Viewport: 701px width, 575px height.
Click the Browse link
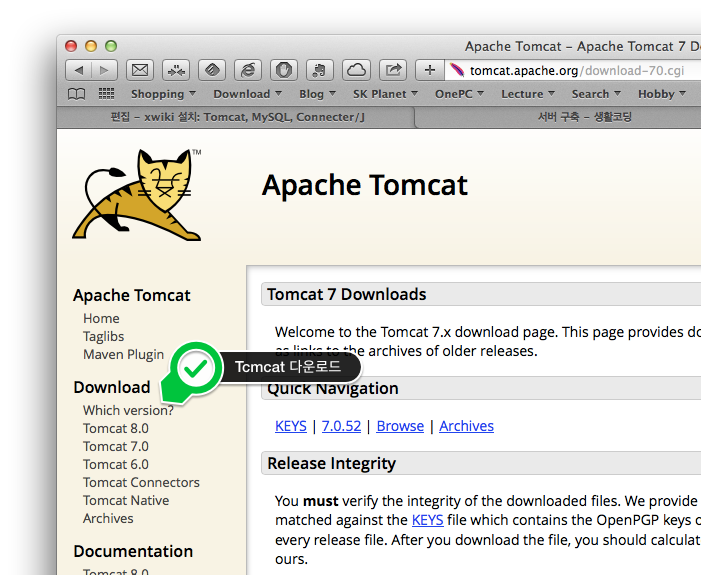tap(400, 426)
